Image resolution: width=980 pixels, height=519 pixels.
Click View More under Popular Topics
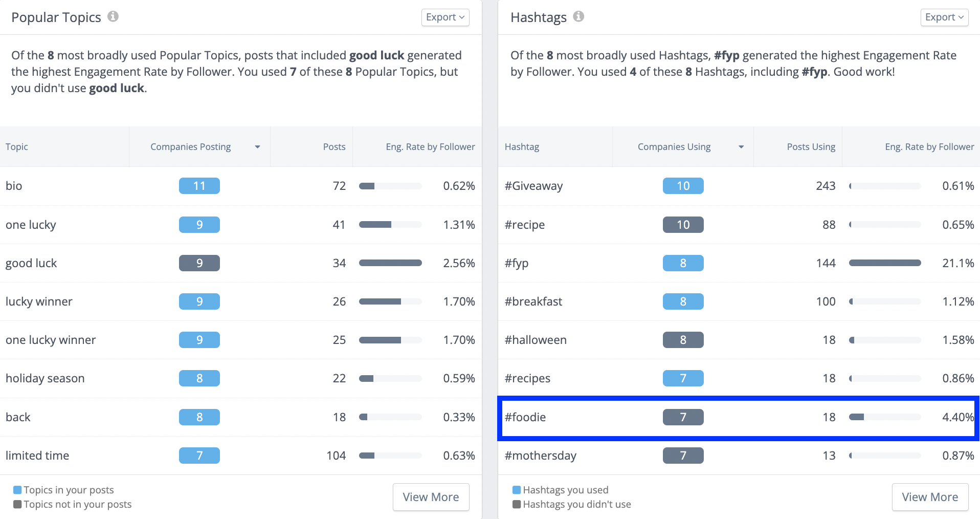[431, 496]
